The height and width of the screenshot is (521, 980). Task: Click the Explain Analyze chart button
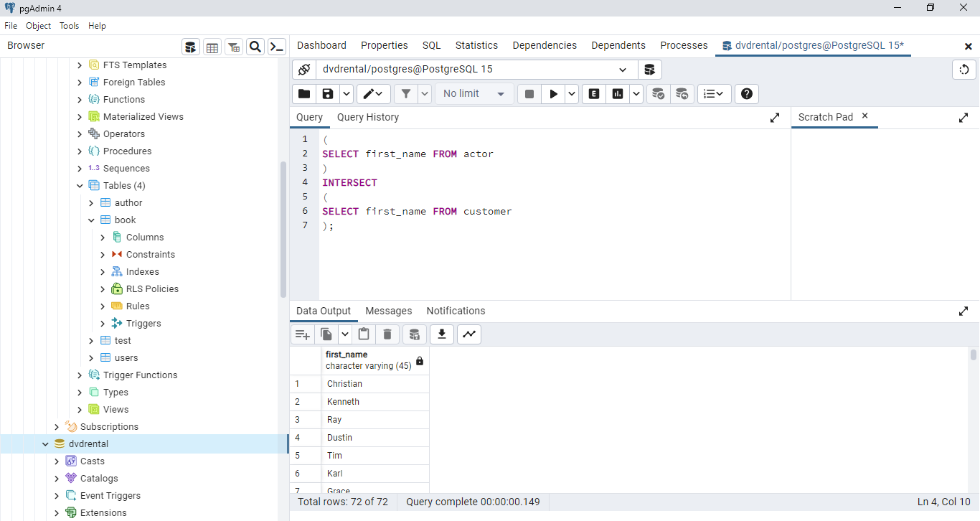click(x=618, y=94)
